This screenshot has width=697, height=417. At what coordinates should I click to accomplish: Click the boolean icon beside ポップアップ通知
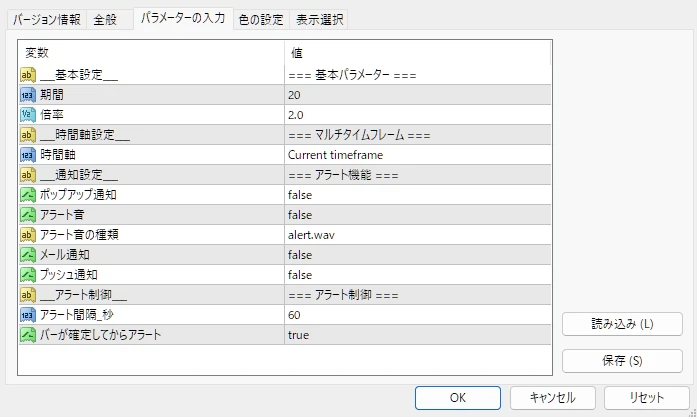click(x=28, y=195)
